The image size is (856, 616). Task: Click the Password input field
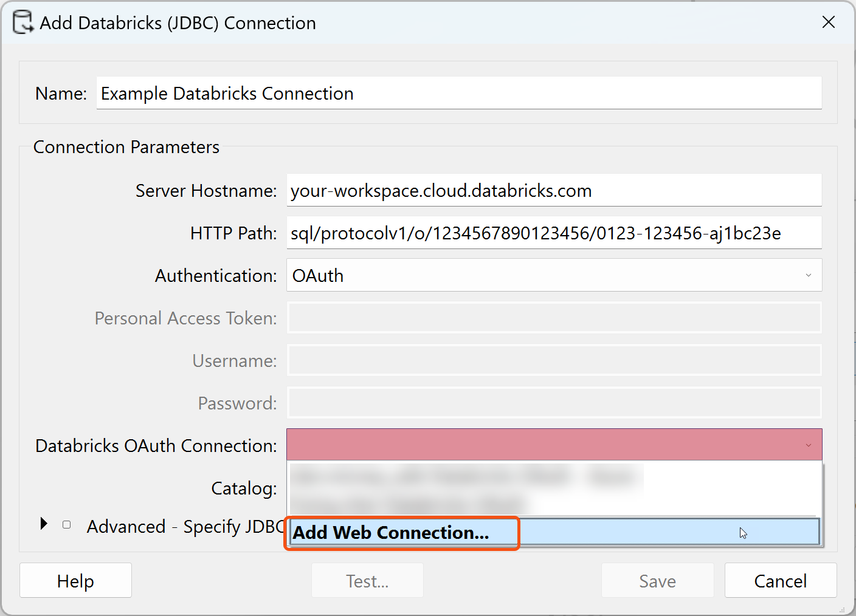554,403
